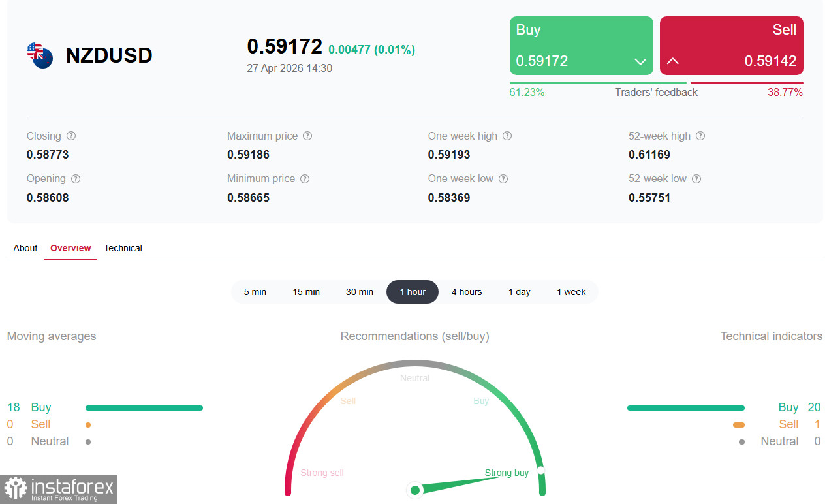Click the Traders' feedback label
Image resolution: width=827 pixels, height=504 pixels.
pyautogui.click(x=656, y=93)
